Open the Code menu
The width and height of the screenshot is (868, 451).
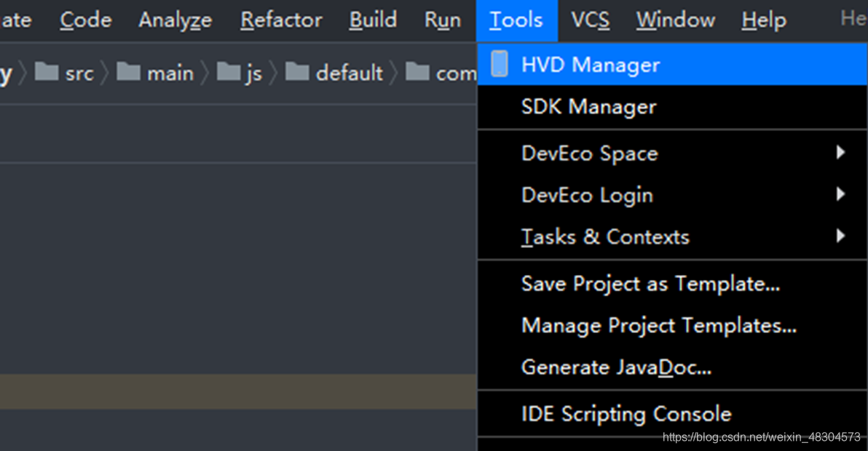coord(86,20)
